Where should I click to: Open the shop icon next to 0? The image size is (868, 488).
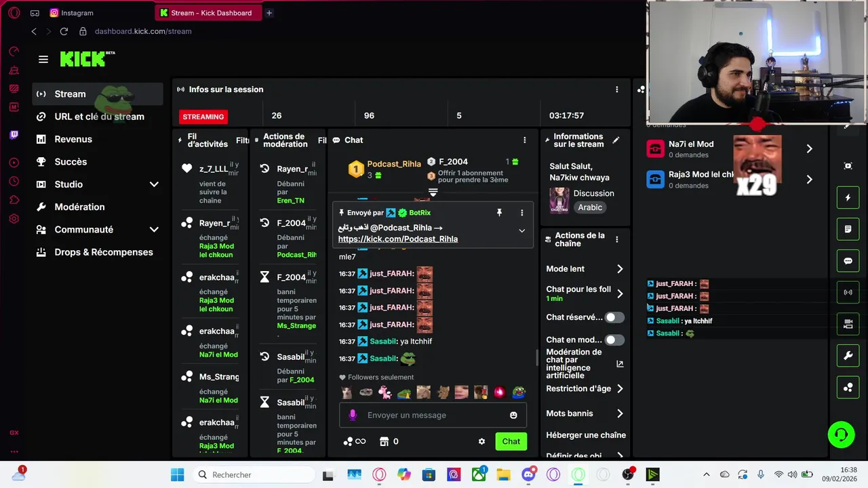click(384, 441)
